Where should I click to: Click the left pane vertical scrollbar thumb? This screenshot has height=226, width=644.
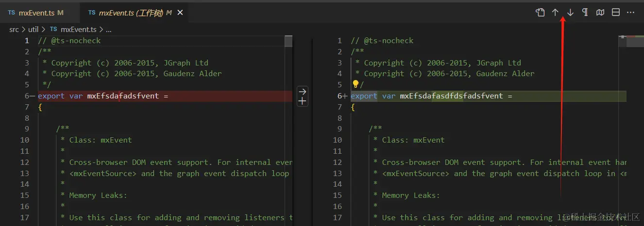coord(288,41)
